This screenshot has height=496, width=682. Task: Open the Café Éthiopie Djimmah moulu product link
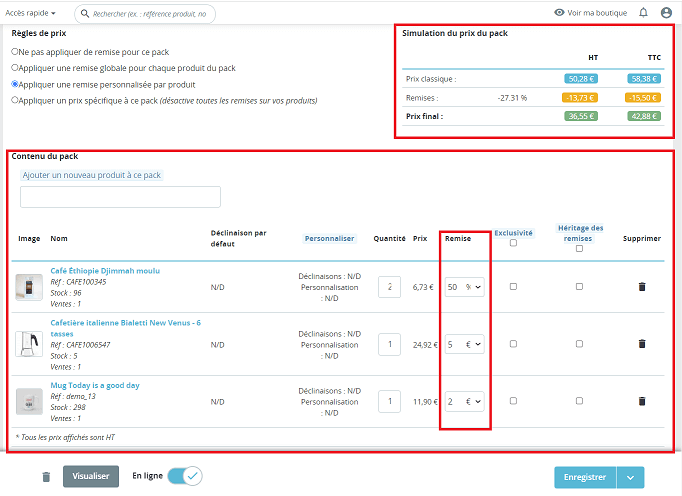point(105,270)
